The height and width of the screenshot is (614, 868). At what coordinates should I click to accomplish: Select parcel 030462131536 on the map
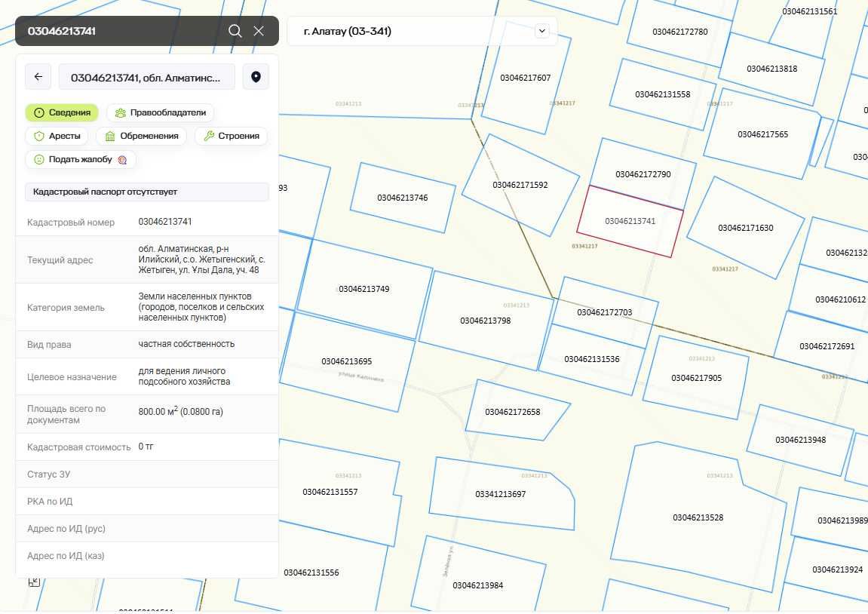tap(592, 359)
